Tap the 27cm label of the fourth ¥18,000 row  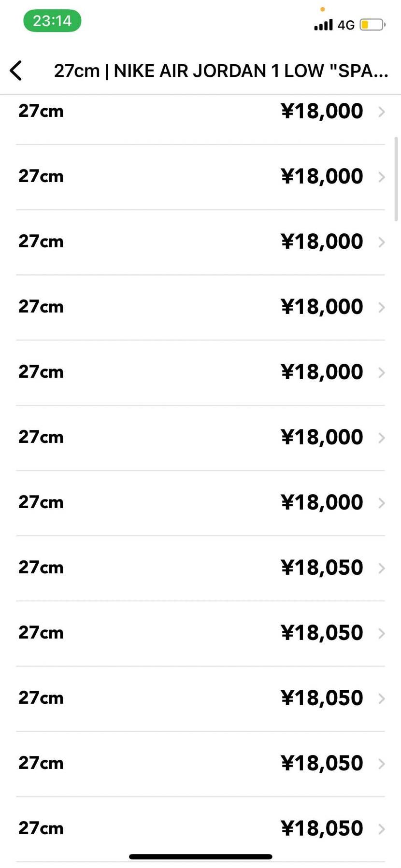[41, 307]
